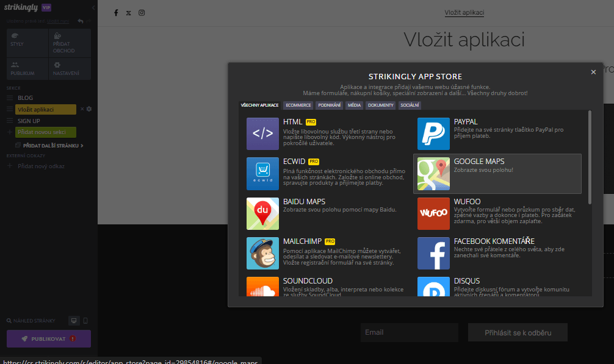The width and height of the screenshot is (614, 364).
Task: Click Přidat nový odkaz
Action: [41, 166]
